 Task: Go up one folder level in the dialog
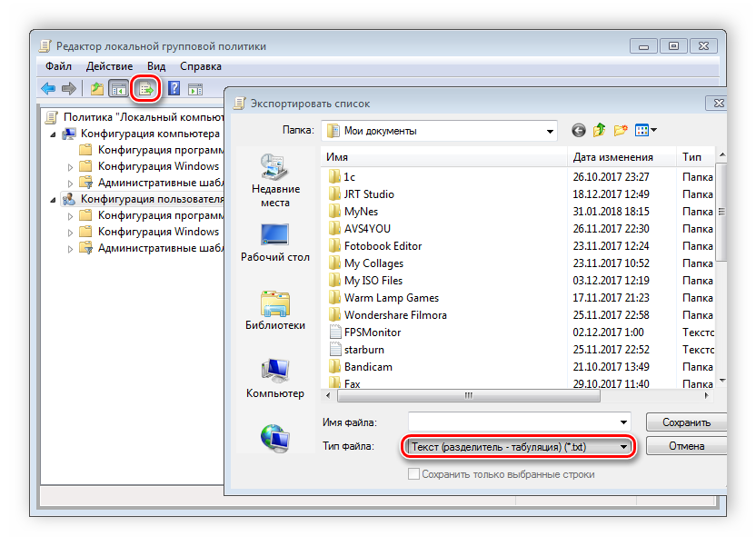click(600, 130)
